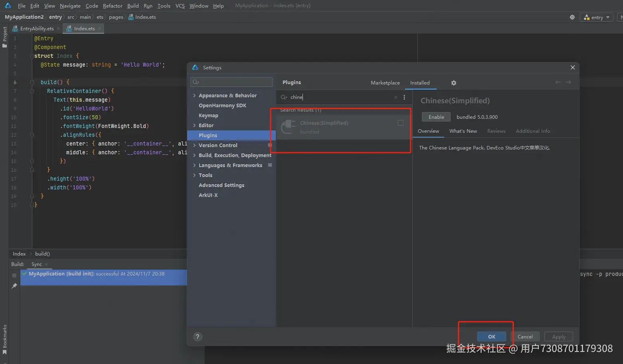Expand Languages & Frameworks settings
Viewport: 623px width, 364px height.
[194, 165]
